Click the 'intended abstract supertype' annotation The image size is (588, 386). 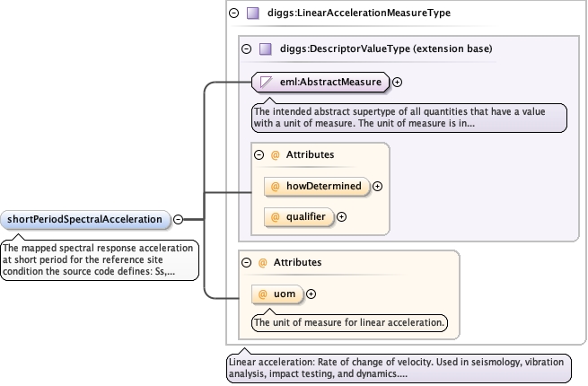(409, 118)
